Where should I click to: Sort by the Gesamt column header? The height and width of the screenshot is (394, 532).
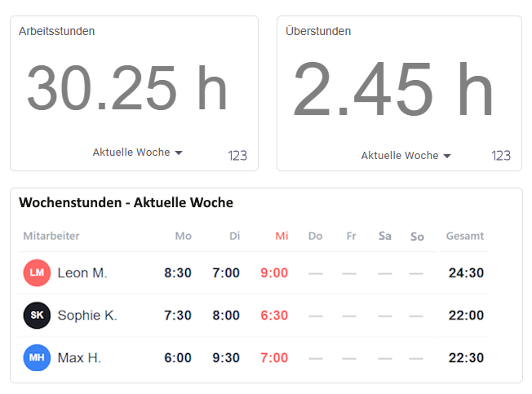click(465, 236)
